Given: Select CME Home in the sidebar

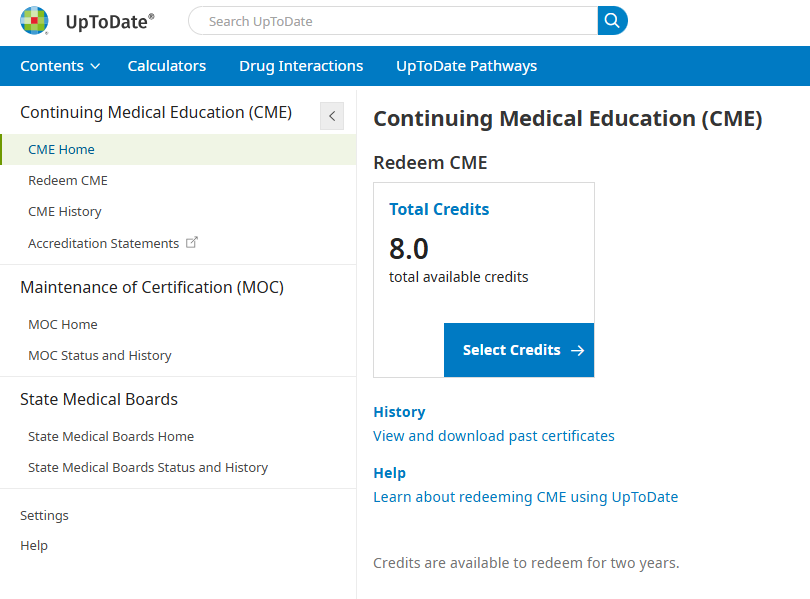Looking at the screenshot, I should [x=178, y=150].
